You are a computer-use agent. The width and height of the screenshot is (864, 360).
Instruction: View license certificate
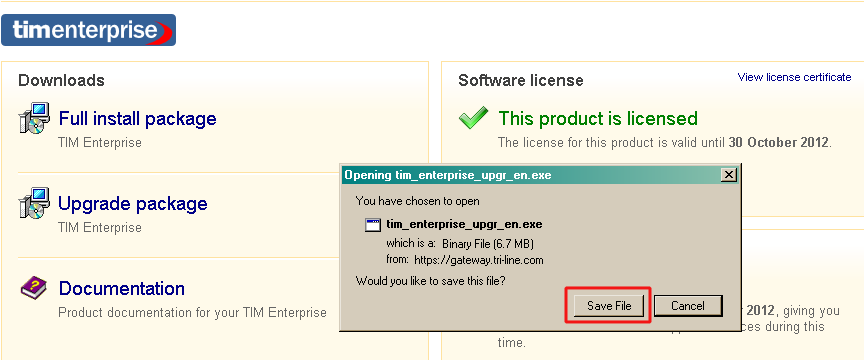pos(795,77)
